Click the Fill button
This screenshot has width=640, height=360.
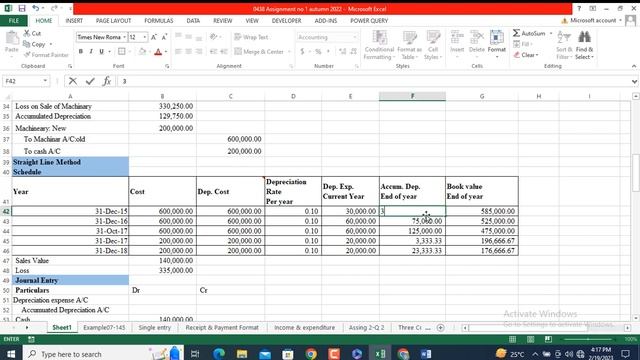(522, 44)
